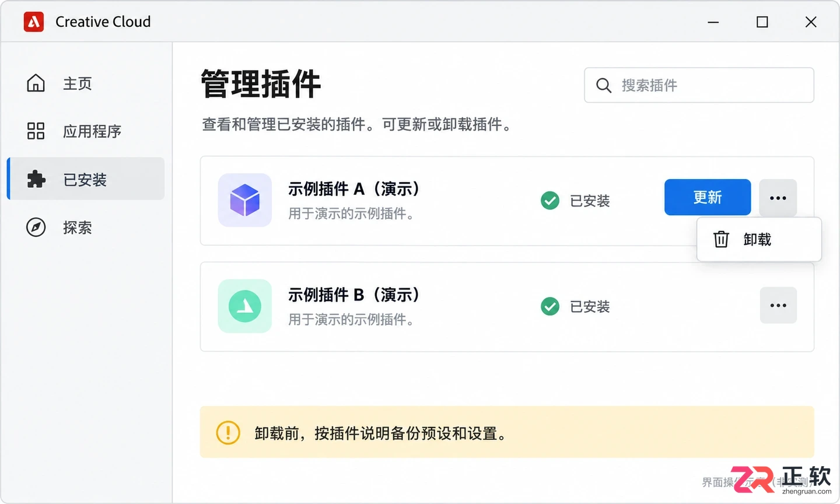The image size is (840, 504).
Task: Click 已安装 status text of 示例插件 B
Action: pos(590,307)
